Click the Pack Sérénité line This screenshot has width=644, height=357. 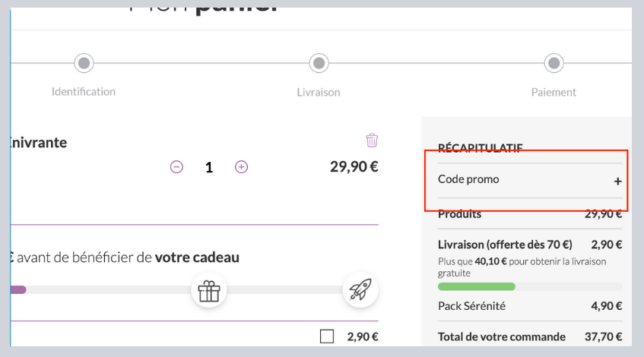coord(530,306)
